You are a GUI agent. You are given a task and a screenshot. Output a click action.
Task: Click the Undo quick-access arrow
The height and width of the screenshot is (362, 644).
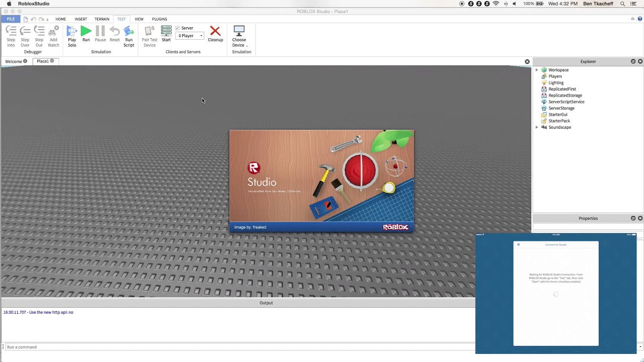click(33, 19)
